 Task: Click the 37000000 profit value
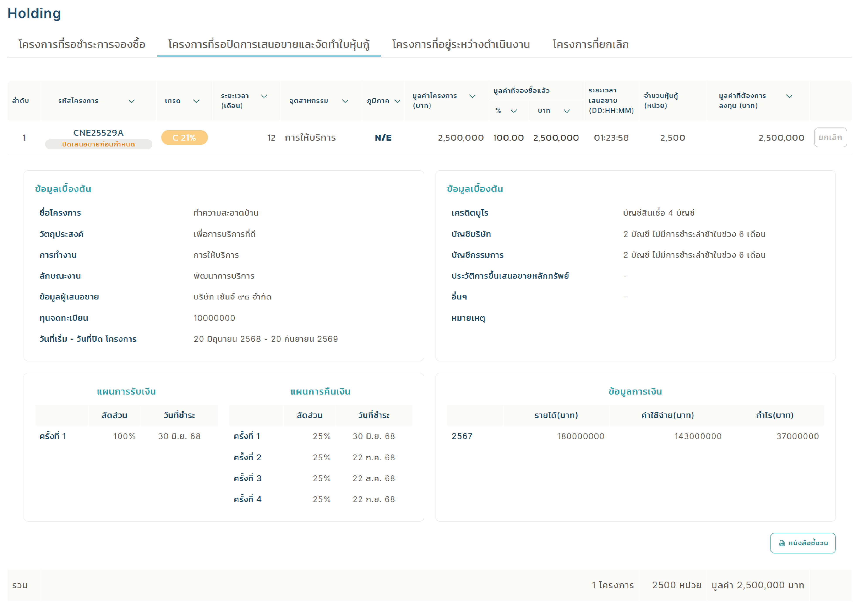coord(798,436)
